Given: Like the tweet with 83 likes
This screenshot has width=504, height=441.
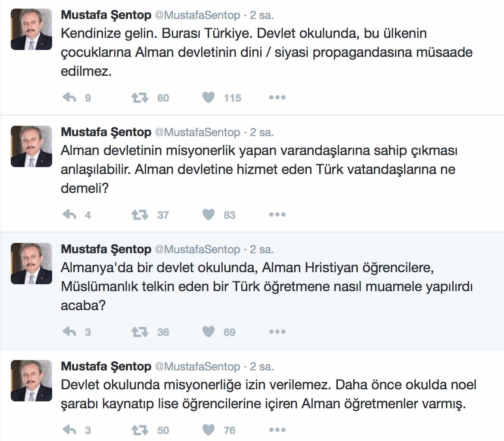Looking at the screenshot, I should [208, 214].
